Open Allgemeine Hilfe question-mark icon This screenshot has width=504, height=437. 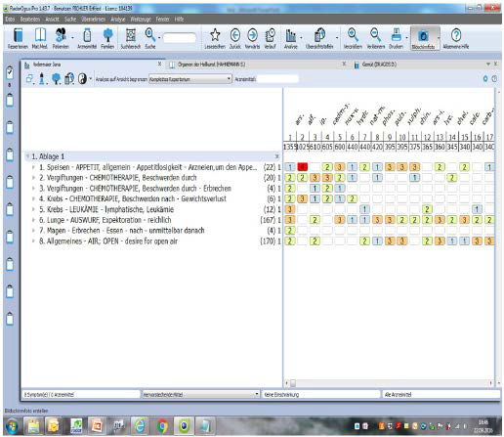coord(456,35)
